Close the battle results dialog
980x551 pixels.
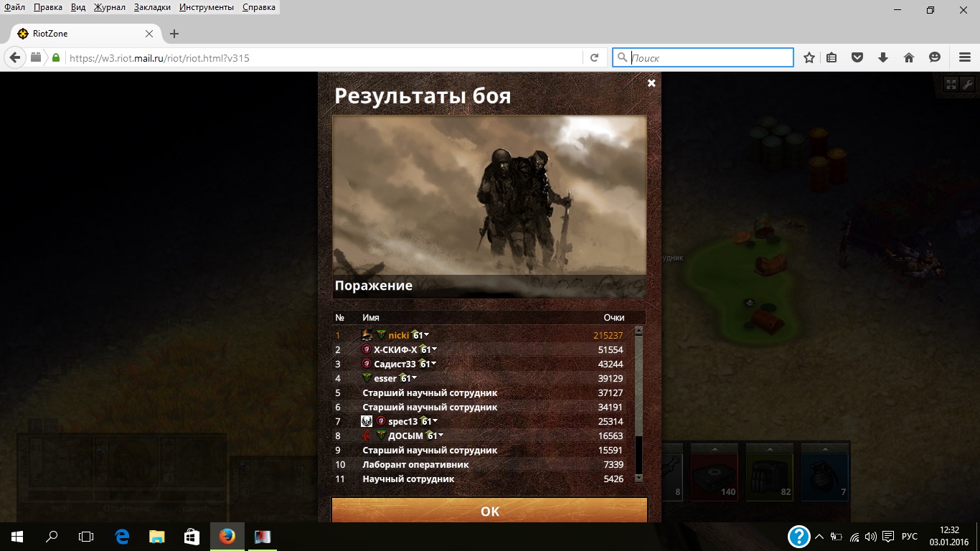pyautogui.click(x=651, y=83)
